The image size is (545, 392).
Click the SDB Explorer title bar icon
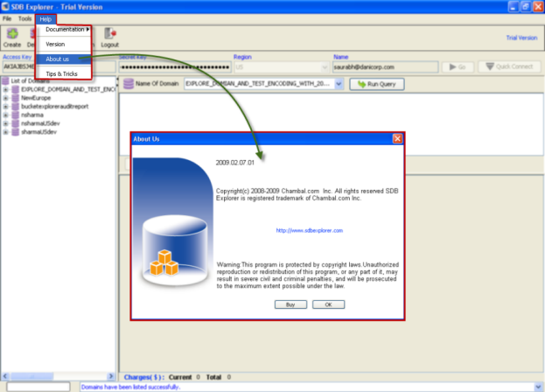tap(5, 7)
